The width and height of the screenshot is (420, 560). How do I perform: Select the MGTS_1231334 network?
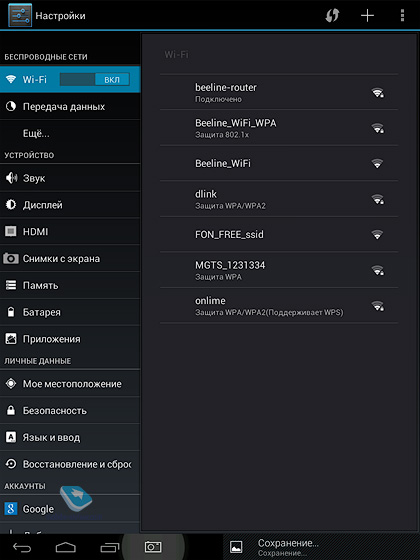point(279,270)
